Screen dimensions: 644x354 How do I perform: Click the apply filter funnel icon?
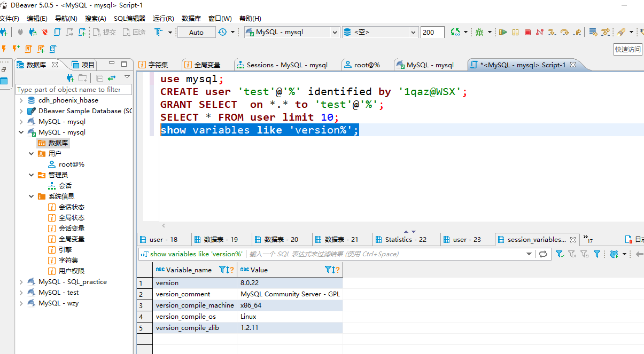(x=559, y=254)
